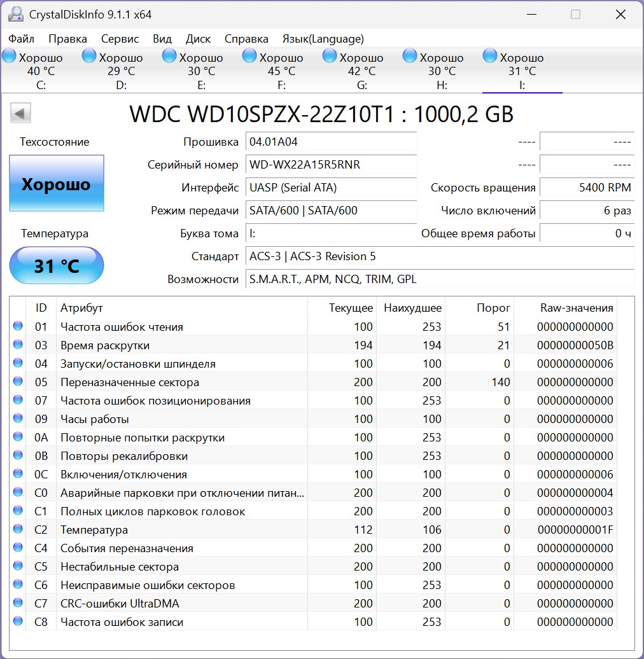
Task: Open the Правка menu
Action: point(67,39)
